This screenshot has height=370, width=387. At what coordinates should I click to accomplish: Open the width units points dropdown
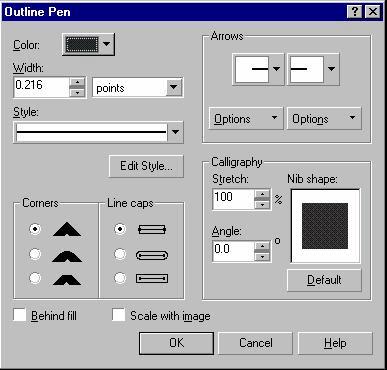(137, 88)
